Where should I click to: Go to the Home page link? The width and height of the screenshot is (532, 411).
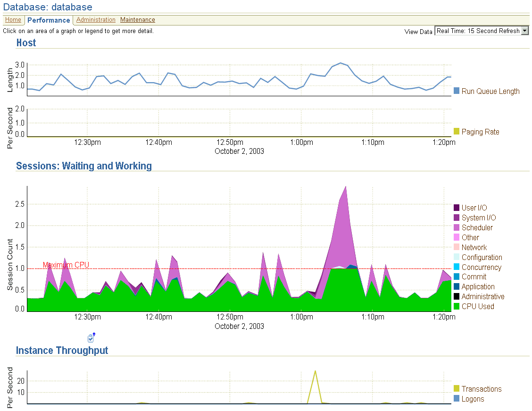coord(13,20)
